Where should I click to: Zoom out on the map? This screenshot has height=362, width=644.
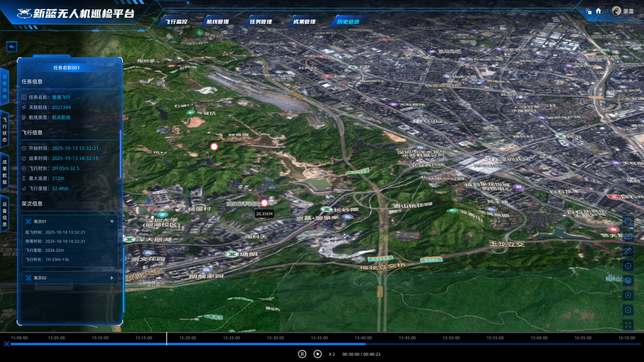pyautogui.click(x=628, y=310)
